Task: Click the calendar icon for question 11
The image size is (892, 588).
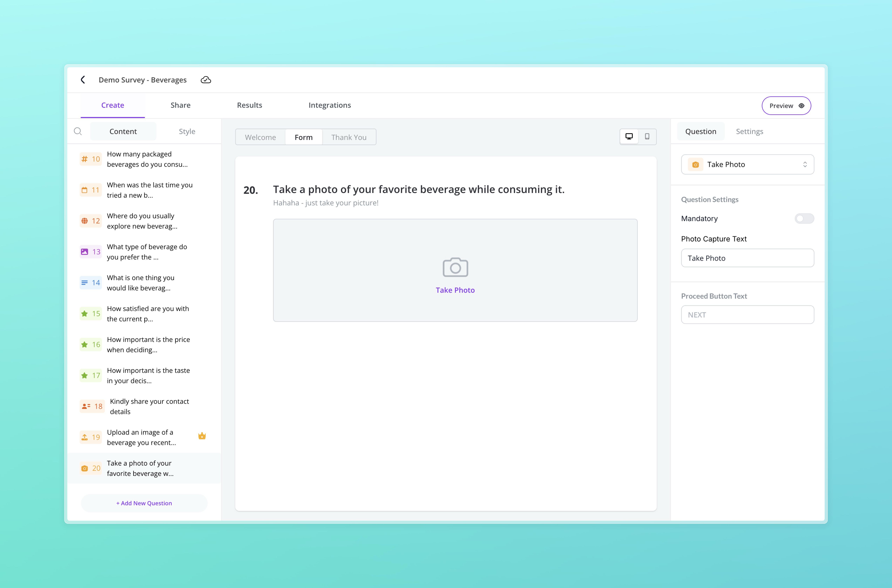Action: click(x=85, y=190)
